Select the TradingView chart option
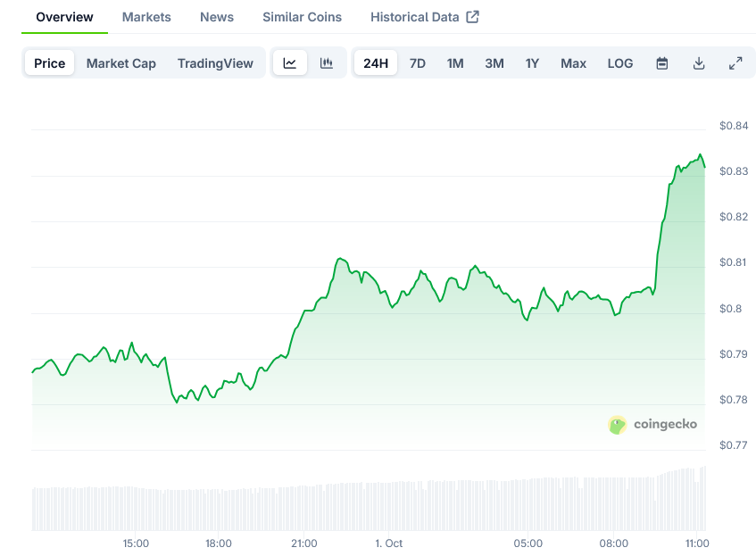The height and width of the screenshot is (556, 756). click(215, 63)
